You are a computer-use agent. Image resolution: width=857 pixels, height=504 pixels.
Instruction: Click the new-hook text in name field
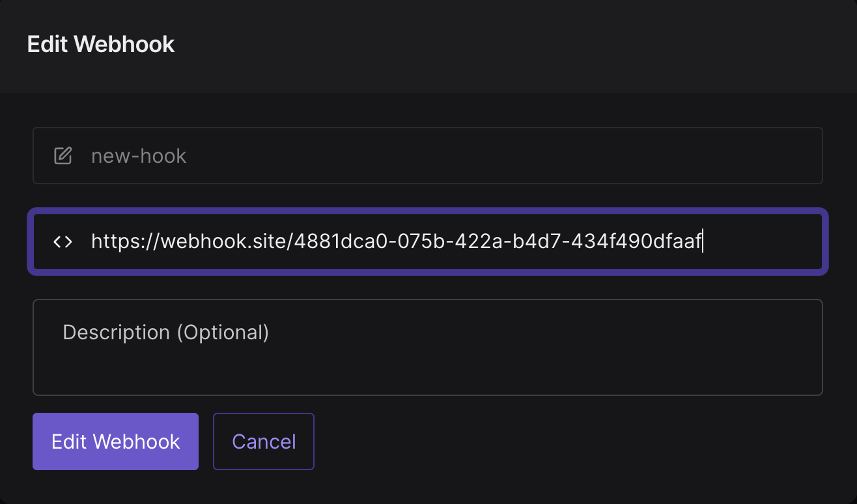click(139, 156)
